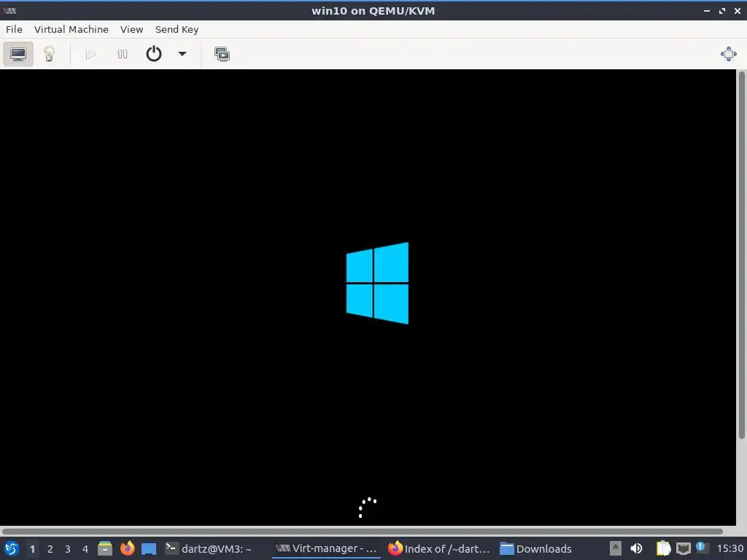Click the horizontal scrollbar below the console

tap(362, 532)
